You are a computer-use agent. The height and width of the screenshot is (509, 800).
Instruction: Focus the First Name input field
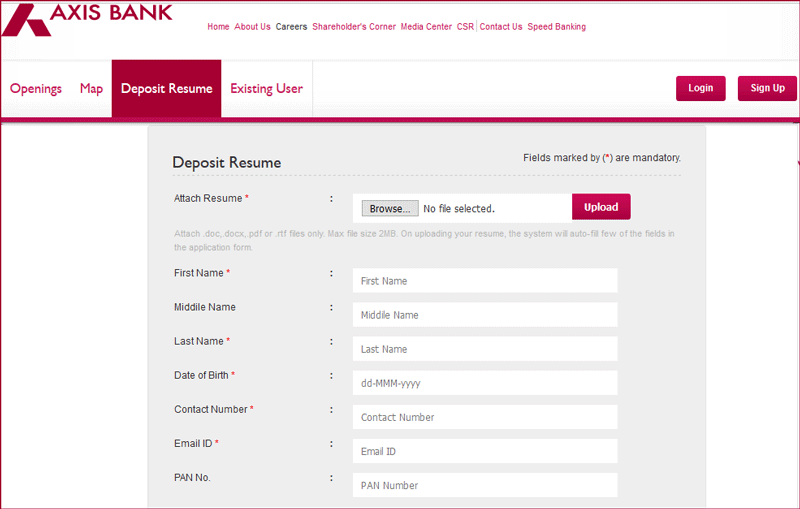485,281
